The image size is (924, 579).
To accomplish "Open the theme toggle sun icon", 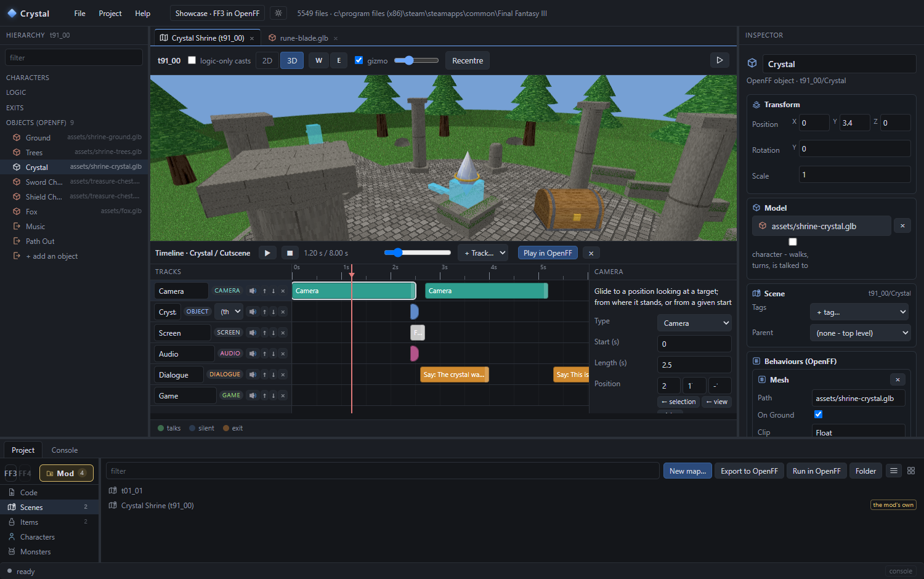I will point(278,13).
